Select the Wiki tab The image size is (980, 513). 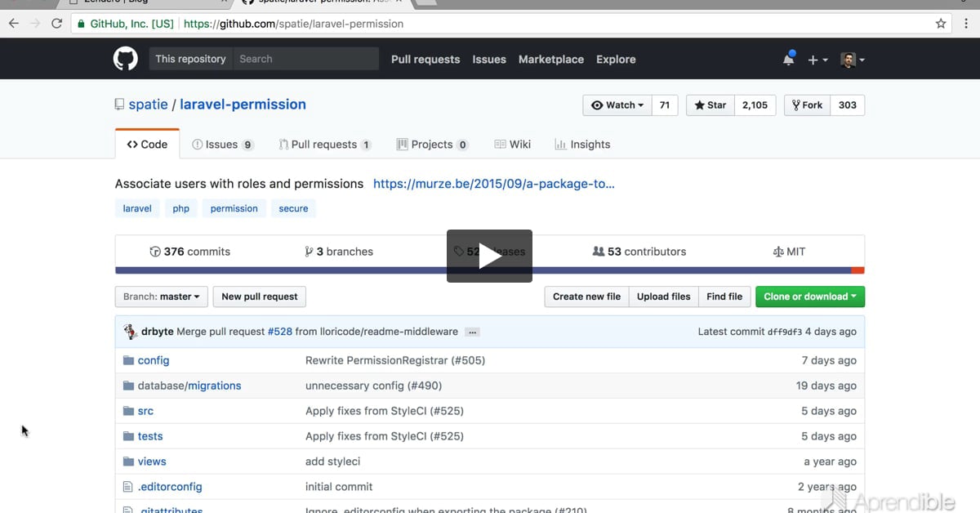[x=512, y=145]
